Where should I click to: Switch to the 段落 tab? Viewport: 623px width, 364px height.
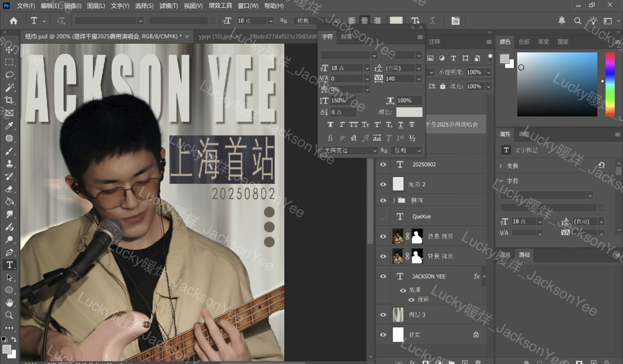coord(346,37)
